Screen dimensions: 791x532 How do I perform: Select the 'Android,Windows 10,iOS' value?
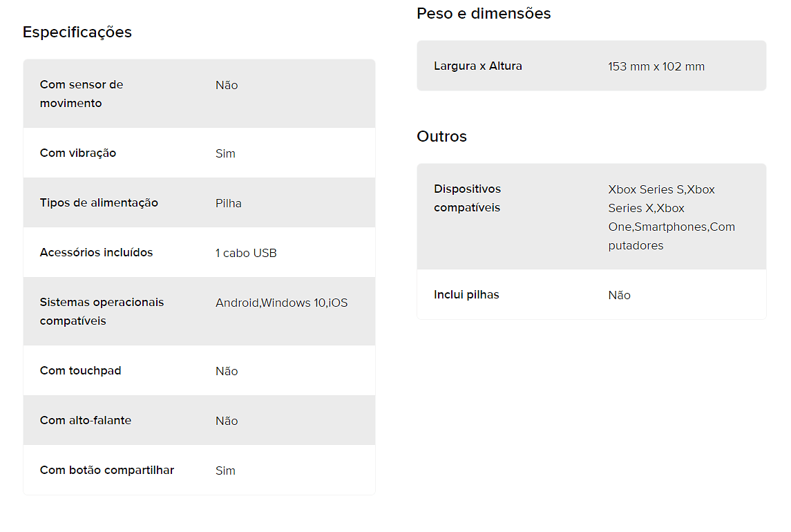pyautogui.click(x=281, y=303)
